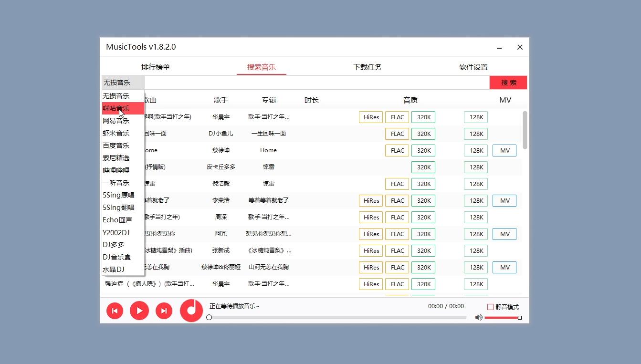Click inside the search input field

[315, 82]
